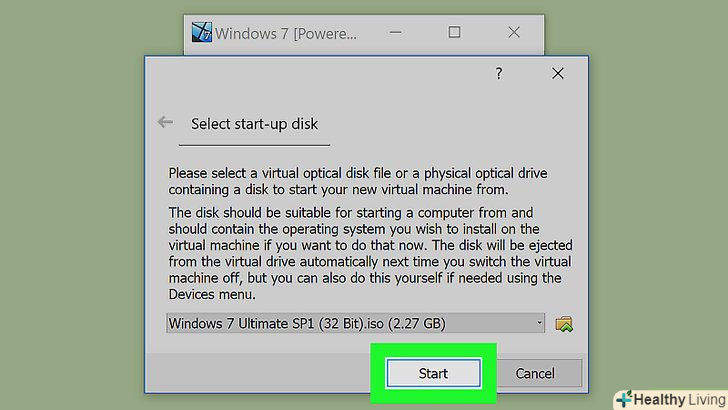Close the start-up disk dialog
This screenshot has width=728, height=410.
558,74
